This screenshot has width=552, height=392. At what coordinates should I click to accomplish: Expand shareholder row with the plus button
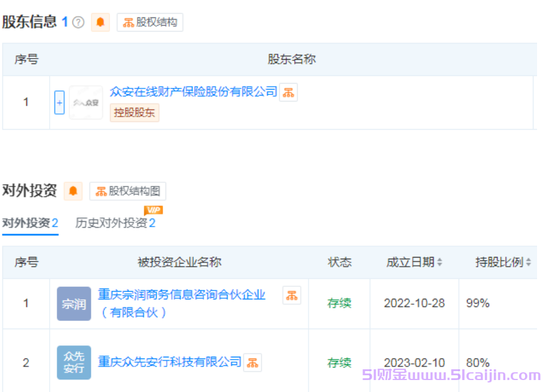(x=59, y=102)
